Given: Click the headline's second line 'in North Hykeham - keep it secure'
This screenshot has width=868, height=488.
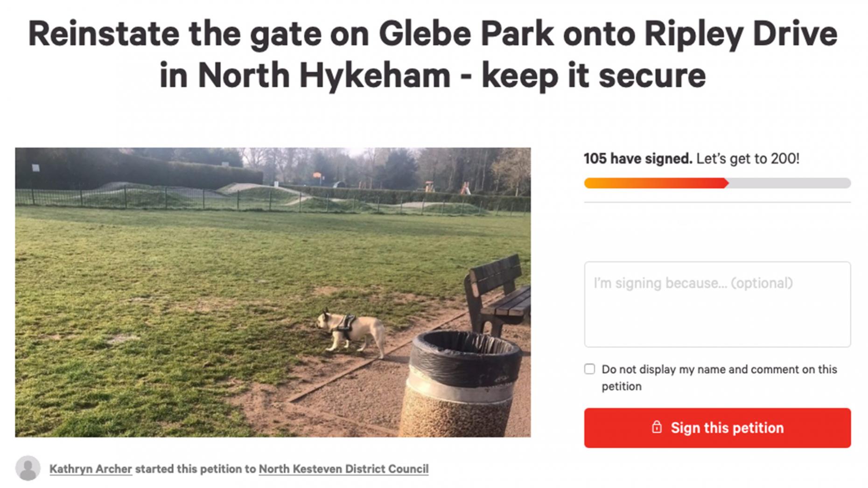Looking at the screenshot, I should click(433, 75).
